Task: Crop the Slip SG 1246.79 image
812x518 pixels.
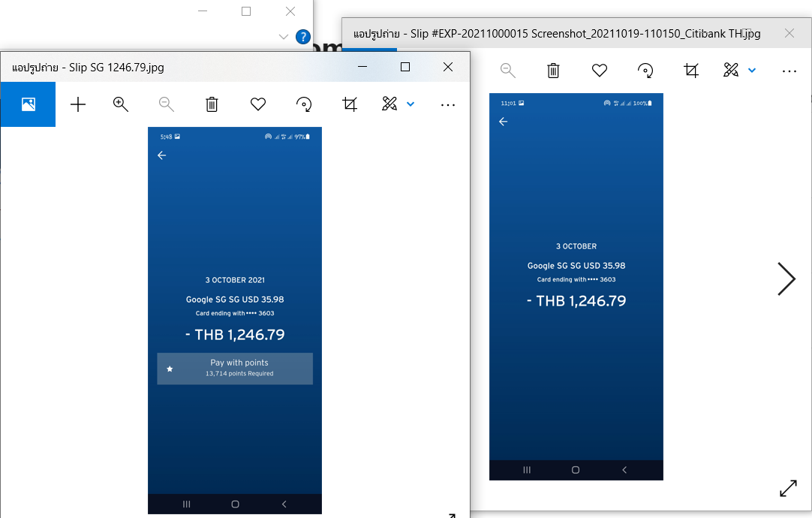Action: click(350, 104)
